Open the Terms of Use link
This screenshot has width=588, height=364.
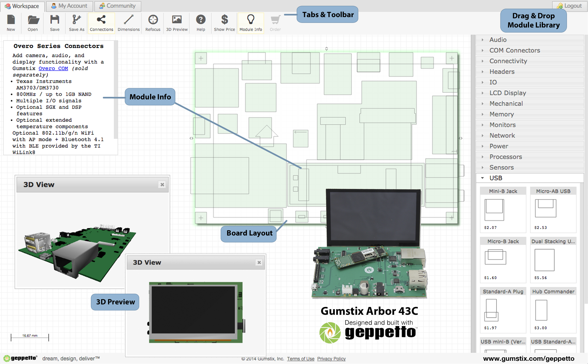301,359
